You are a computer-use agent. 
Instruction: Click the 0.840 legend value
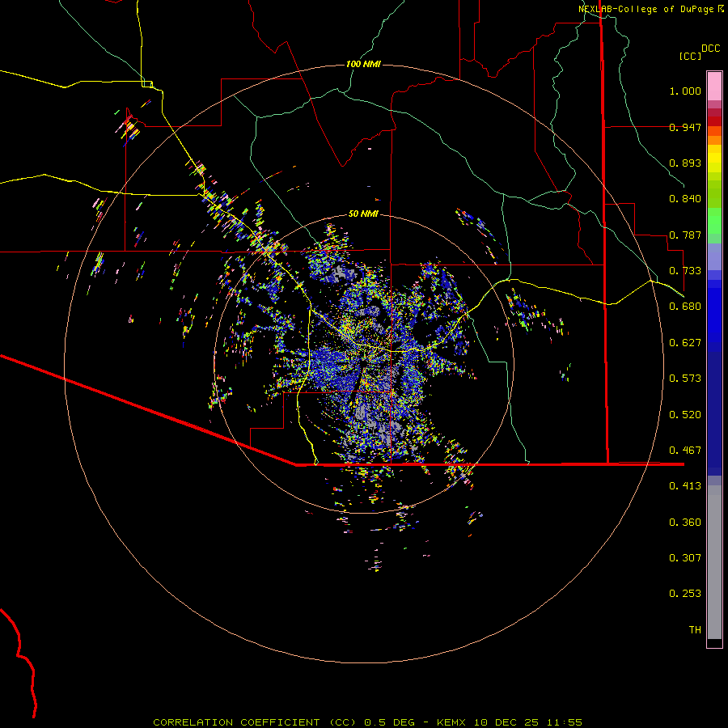point(685,199)
